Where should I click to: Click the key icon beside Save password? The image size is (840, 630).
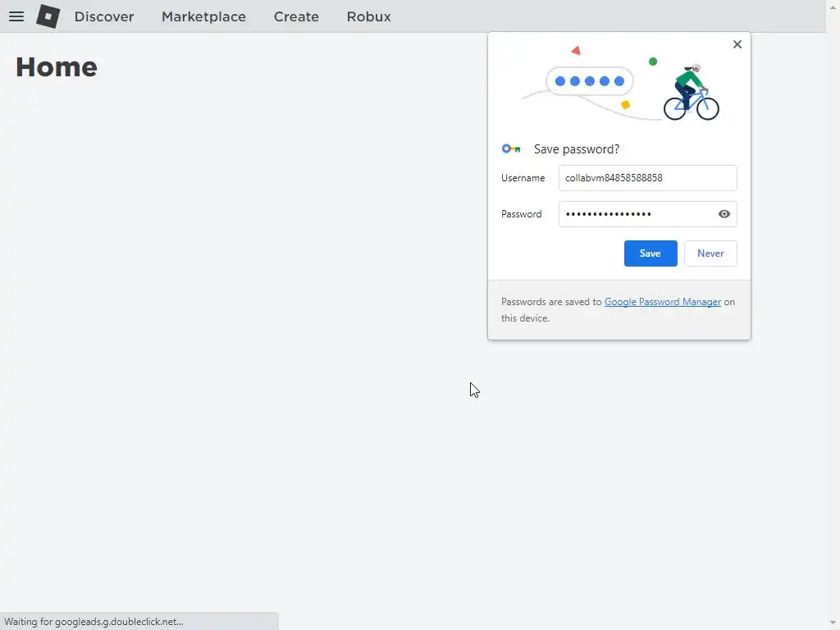pos(510,149)
